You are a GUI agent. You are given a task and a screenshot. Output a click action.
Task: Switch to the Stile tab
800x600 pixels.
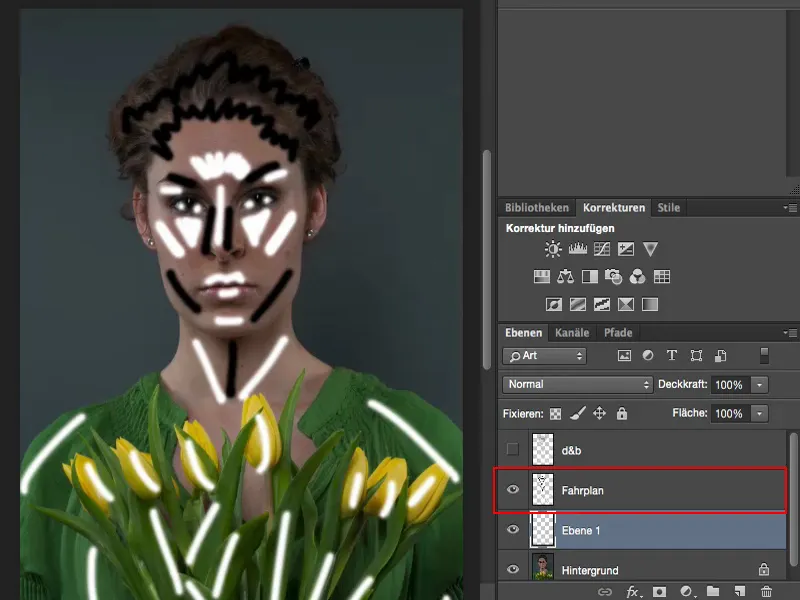click(668, 208)
